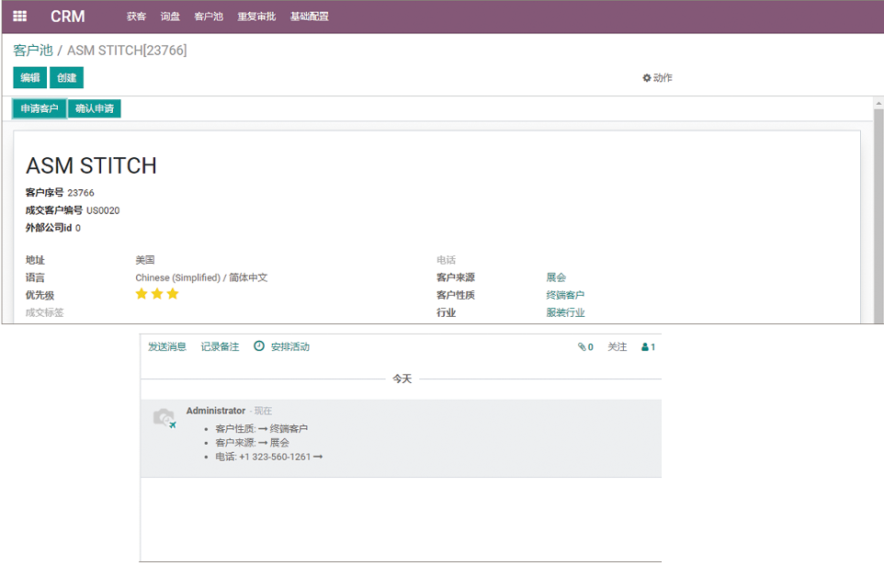Select the third priority star

tap(173, 294)
